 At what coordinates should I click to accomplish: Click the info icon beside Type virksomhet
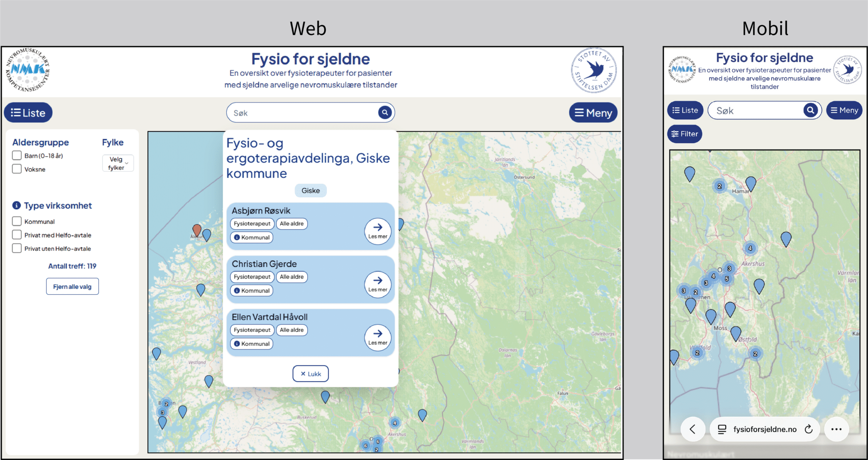click(17, 205)
